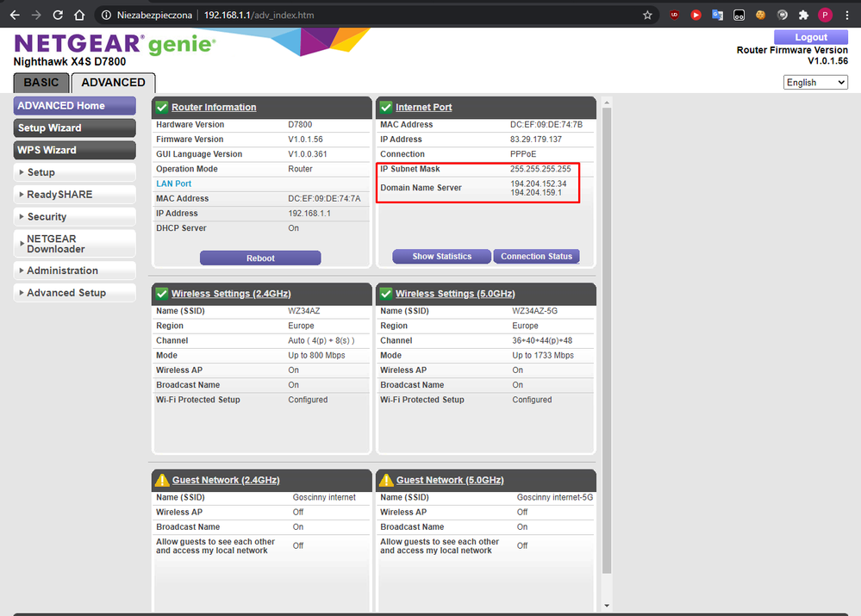Bookmark this page with star icon

coord(647,15)
